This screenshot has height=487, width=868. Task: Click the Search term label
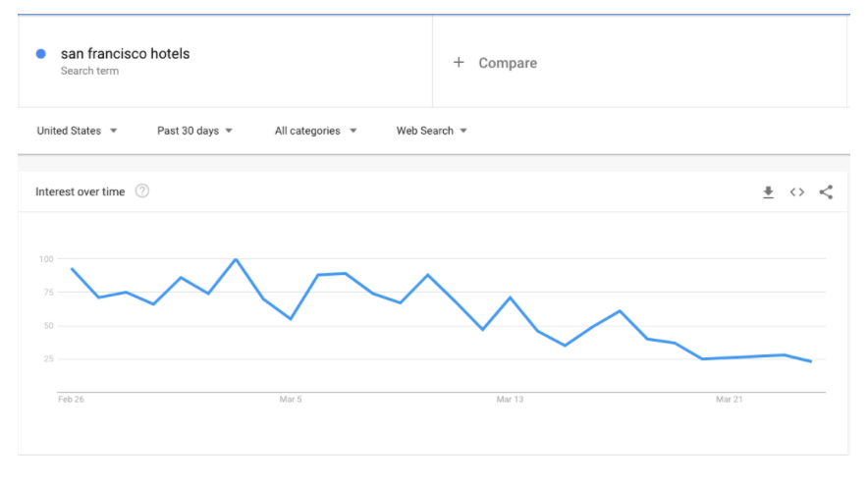point(89,72)
